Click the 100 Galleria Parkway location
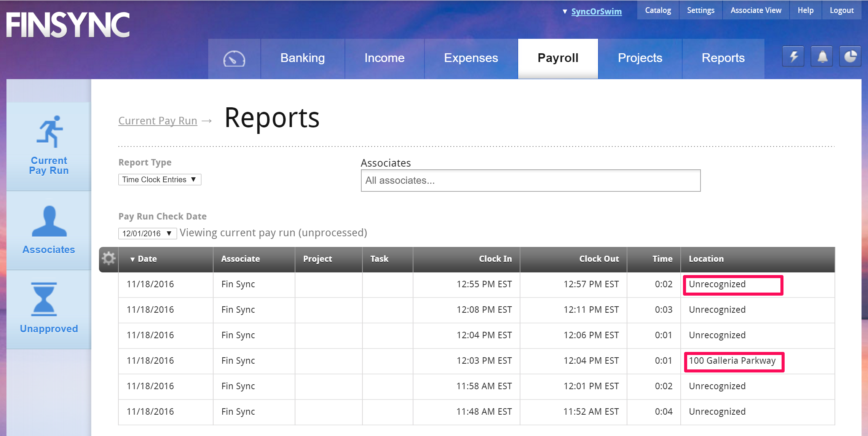The height and width of the screenshot is (436, 868). pos(732,361)
